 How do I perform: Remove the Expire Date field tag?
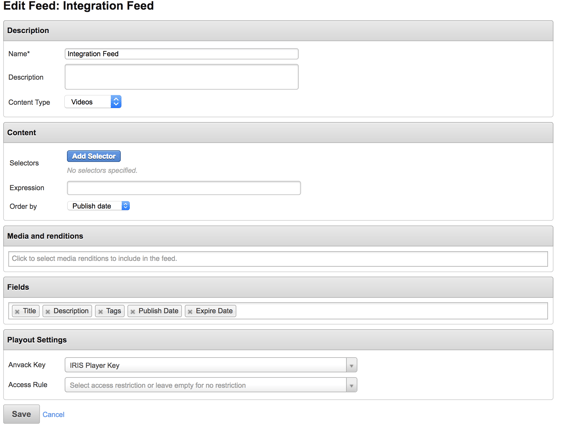[190, 312]
